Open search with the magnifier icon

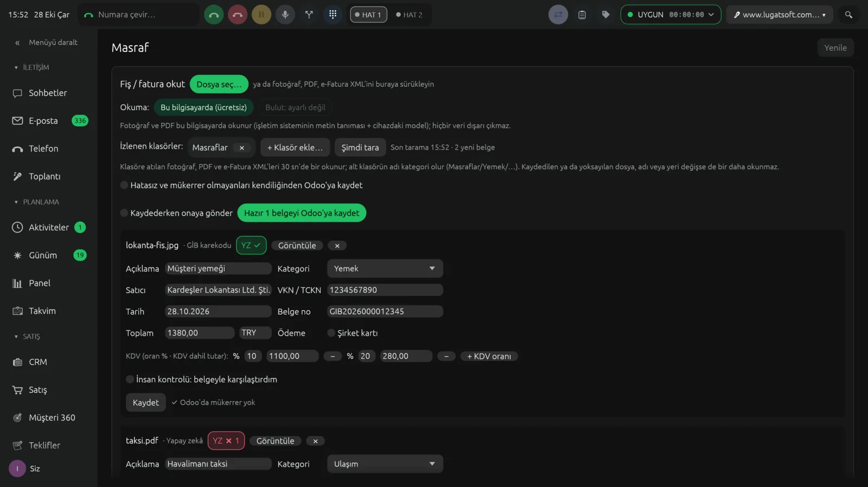click(848, 15)
